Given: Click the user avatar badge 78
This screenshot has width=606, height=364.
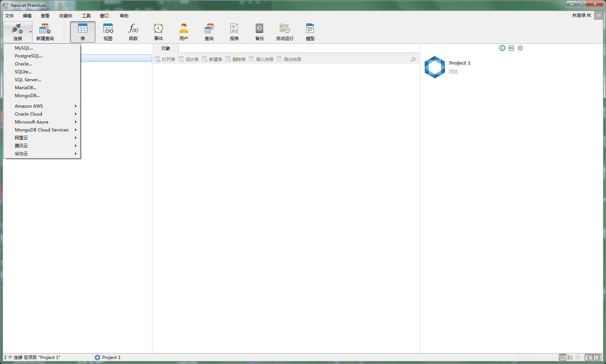Looking at the screenshot, I should point(598,16).
